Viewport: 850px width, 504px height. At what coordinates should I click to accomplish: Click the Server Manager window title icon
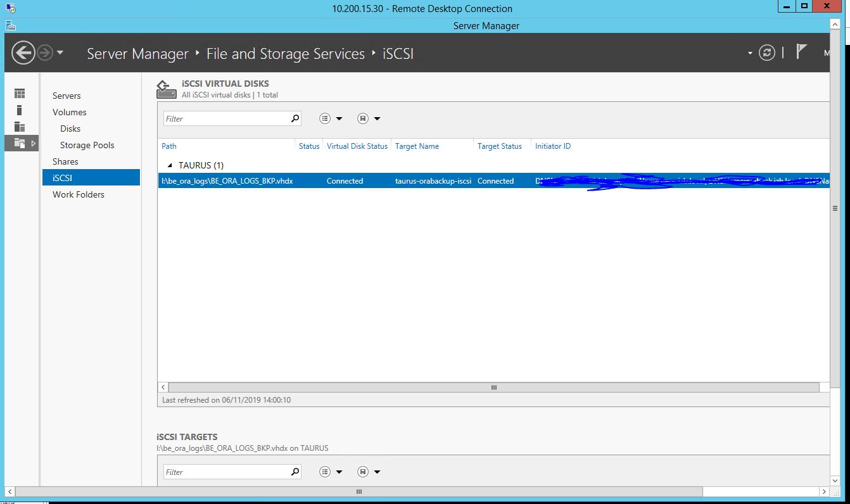click(x=10, y=26)
